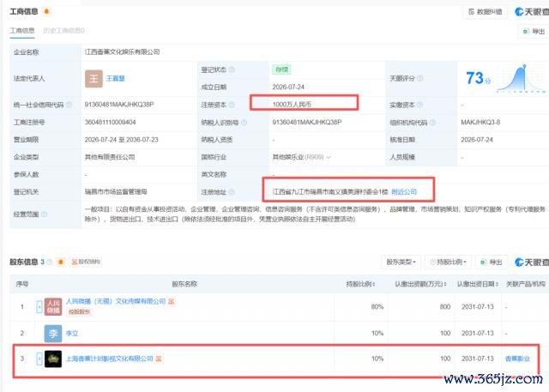549x392 pixels.
Task: Click the 73分 Tianyan score
Action: click(478, 78)
